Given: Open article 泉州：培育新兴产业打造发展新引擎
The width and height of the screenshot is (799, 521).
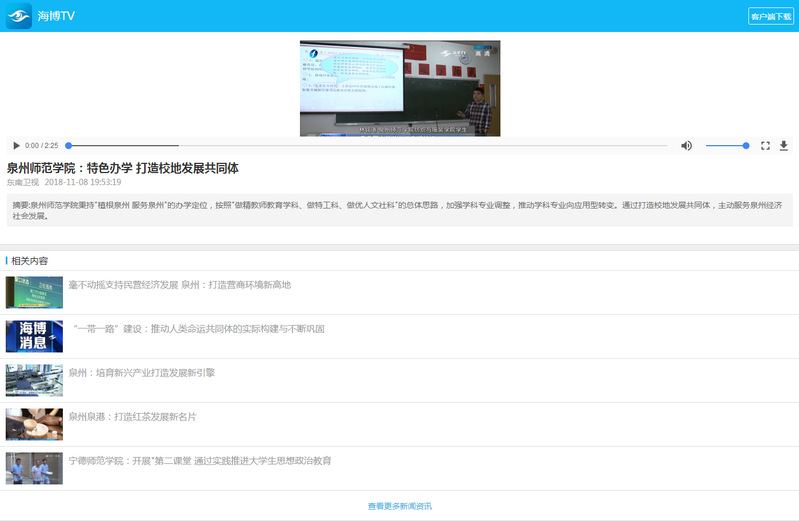Looking at the screenshot, I should click(x=142, y=373).
